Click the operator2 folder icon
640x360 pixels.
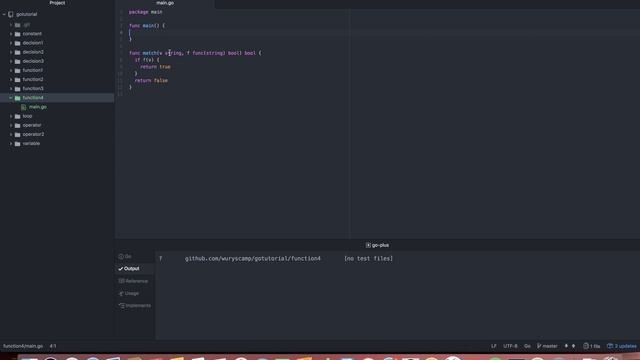tap(18, 134)
